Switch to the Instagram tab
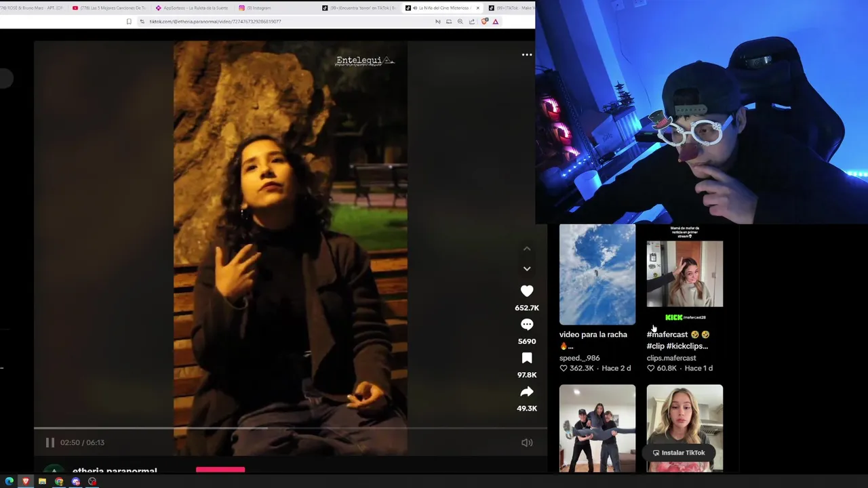The image size is (868, 488). tap(275, 8)
